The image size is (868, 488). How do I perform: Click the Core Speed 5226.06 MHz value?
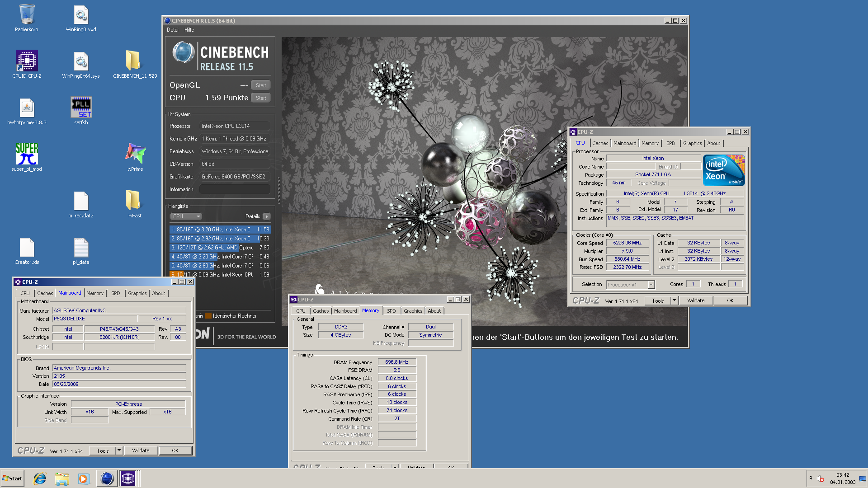627,243
